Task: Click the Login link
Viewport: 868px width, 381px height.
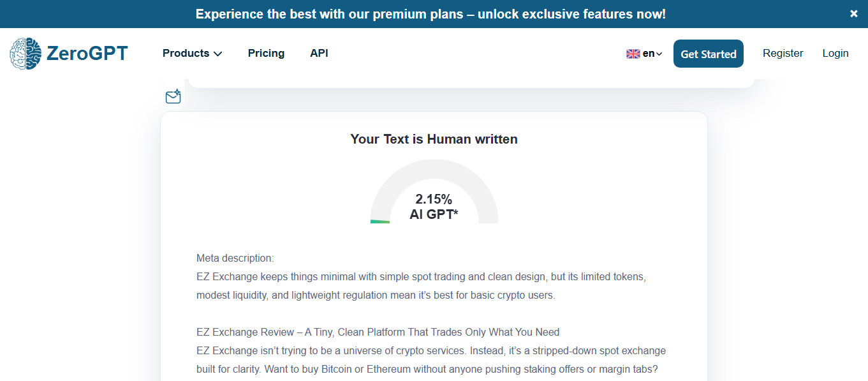Action: [x=835, y=54]
